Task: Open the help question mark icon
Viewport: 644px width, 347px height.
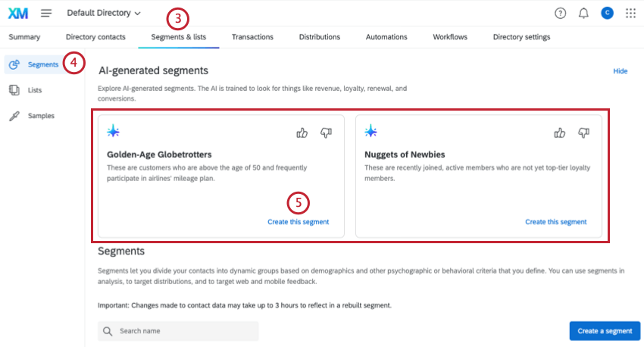Action: point(560,13)
